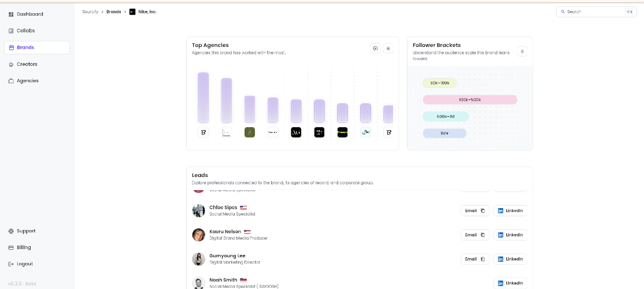Select the 500k–1M follower bracket
This screenshot has width=644, height=289.
point(446,117)
